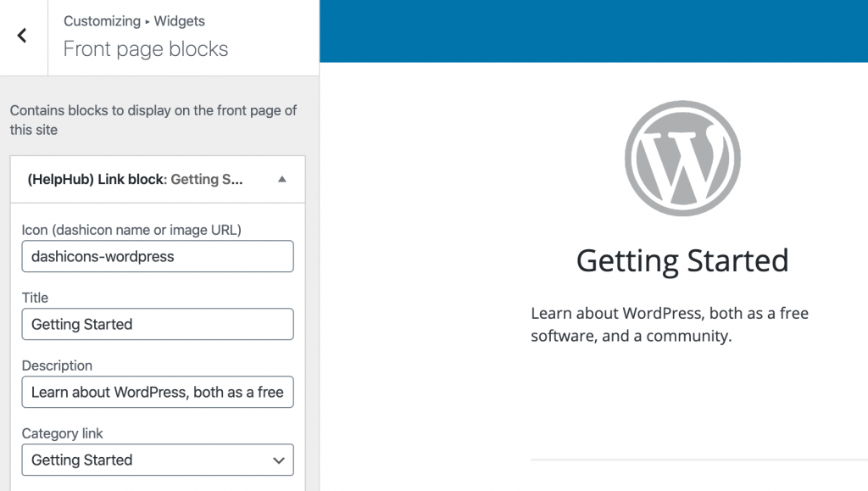Click the Customizing Widgets breadcrumb text

134,21
